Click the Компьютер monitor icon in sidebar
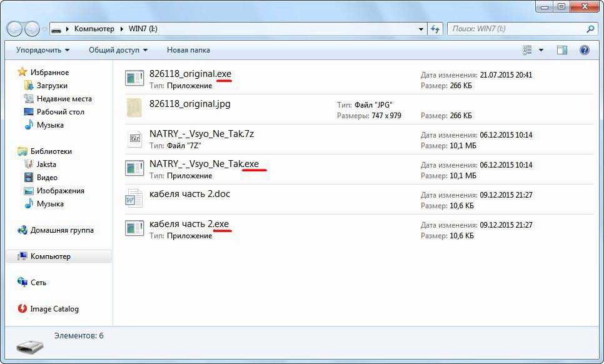This screenshot has width=604, height=364. click(x=23, y=256)
